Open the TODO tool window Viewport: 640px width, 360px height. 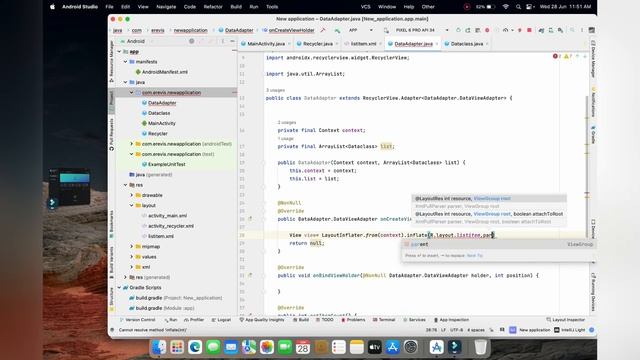click(x=325, y=320)
